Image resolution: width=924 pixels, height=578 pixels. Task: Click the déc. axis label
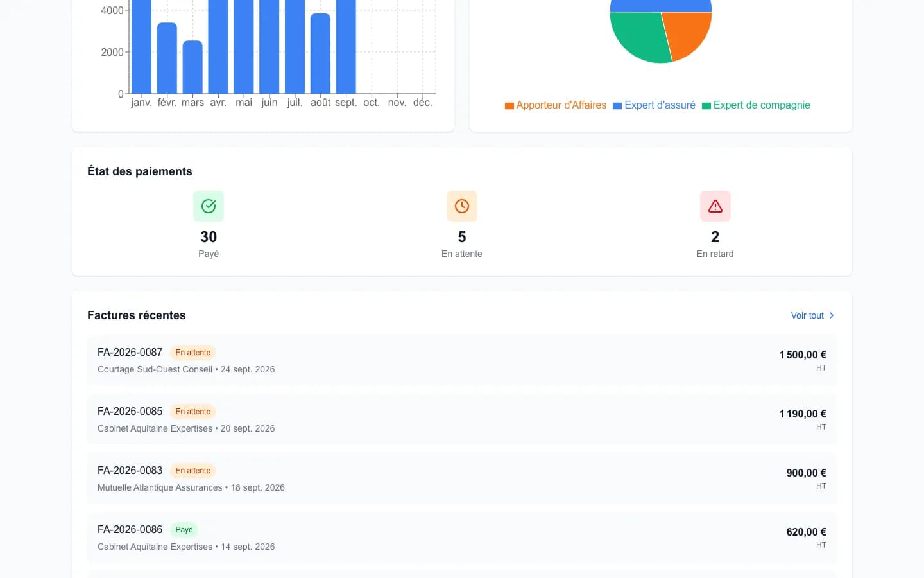pyautogui.click(x=423, y=103)
